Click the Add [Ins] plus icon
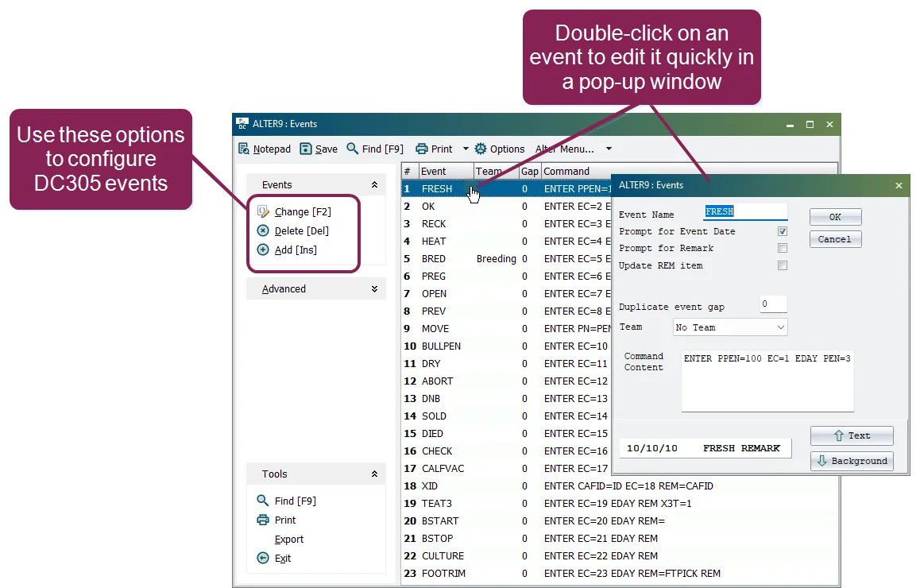This screenshot has width=920, height=588. coord(263,250)
